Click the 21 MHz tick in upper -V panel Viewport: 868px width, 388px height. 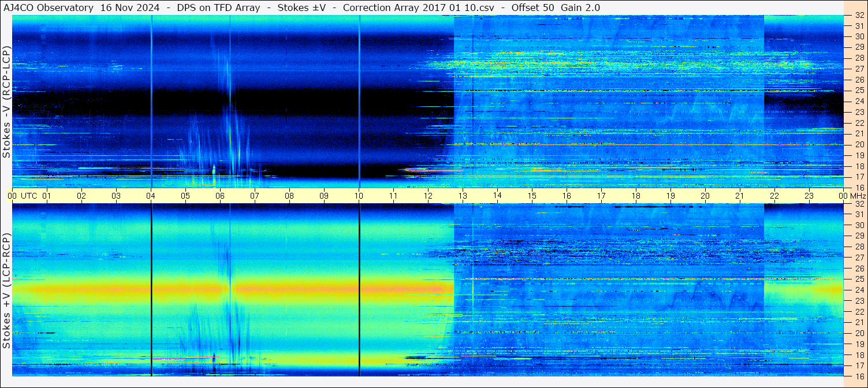point(859,133)
